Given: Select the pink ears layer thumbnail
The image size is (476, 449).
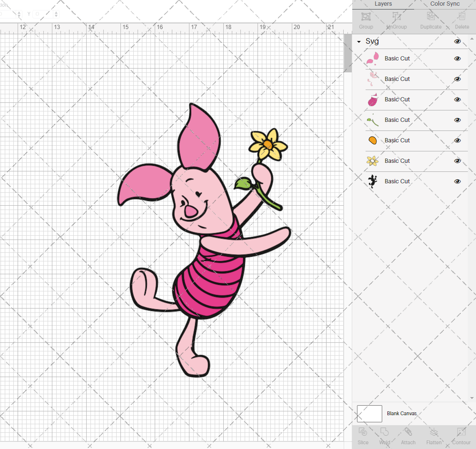Looking at the screenshot, I should 373,59.
